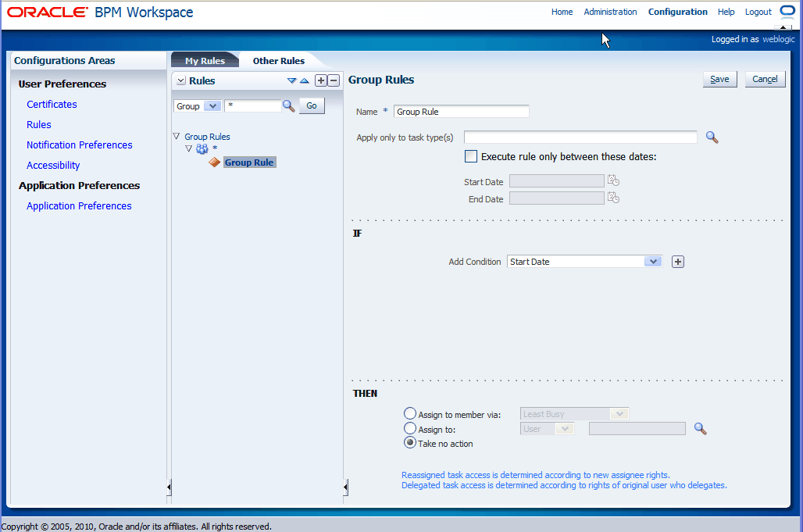
Task: Click the Oracle logo icon at top right
Action: (787, 11)
